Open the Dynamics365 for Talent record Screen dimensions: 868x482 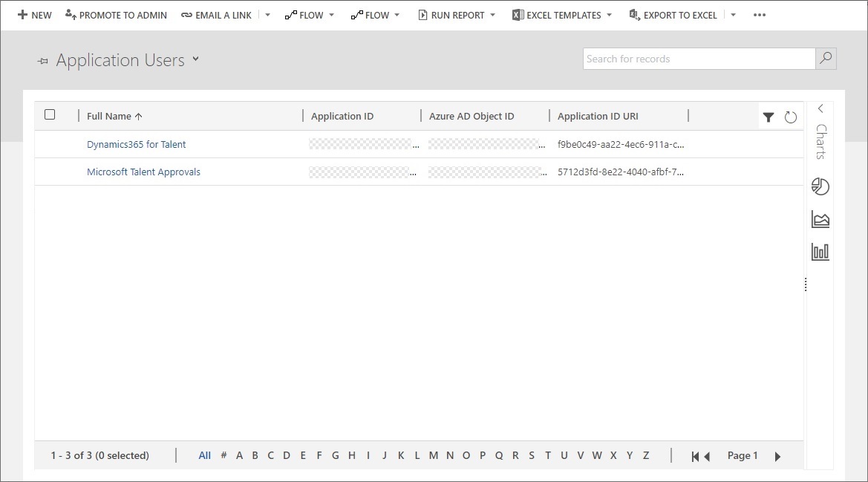coord(136,144)
